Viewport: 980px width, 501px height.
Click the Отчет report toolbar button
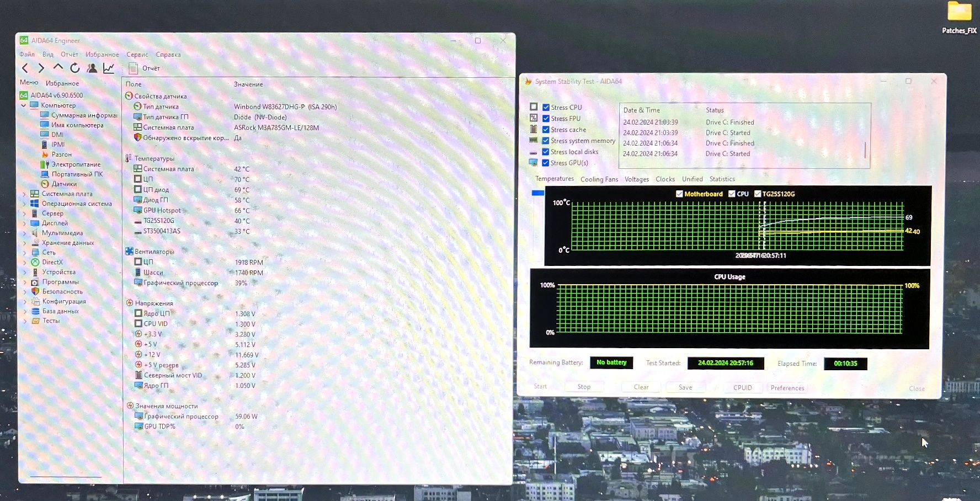144,68
